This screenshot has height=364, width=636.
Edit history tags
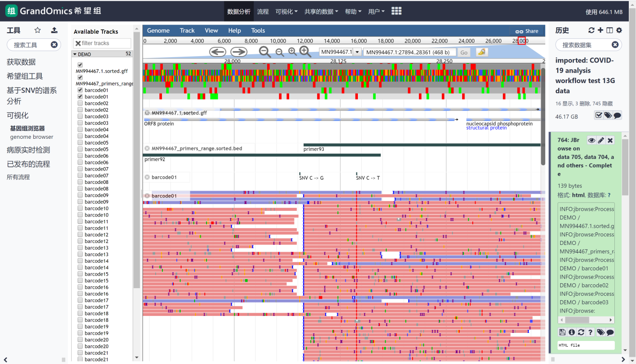pos(608,115)
